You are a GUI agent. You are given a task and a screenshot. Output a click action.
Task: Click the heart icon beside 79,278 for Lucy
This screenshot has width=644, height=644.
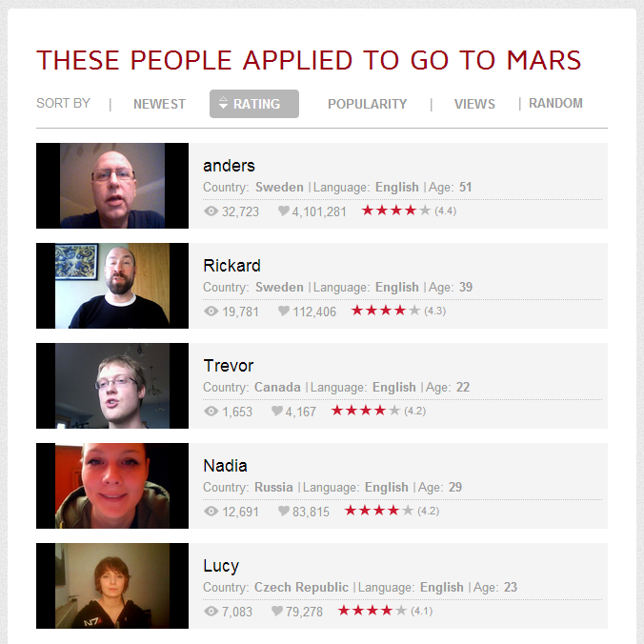(x=277, y=611)
